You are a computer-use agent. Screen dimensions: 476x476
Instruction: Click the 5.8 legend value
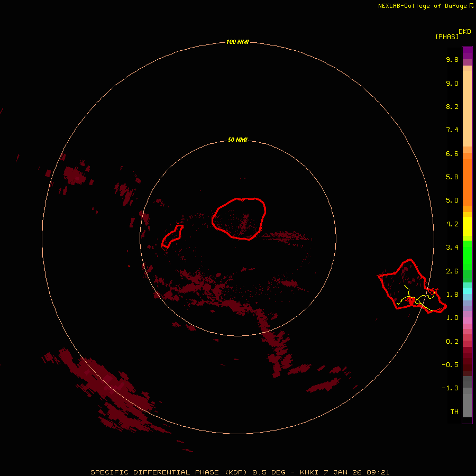click(x=452, y=177)
